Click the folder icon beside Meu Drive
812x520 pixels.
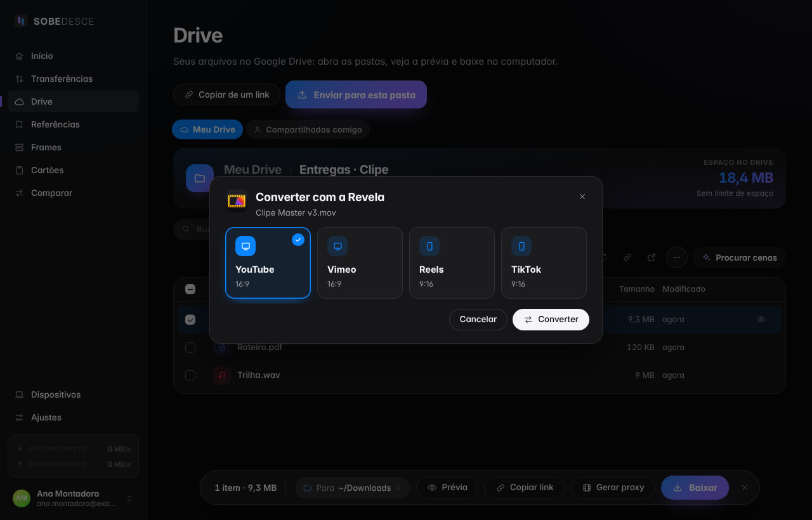point(200,178)
